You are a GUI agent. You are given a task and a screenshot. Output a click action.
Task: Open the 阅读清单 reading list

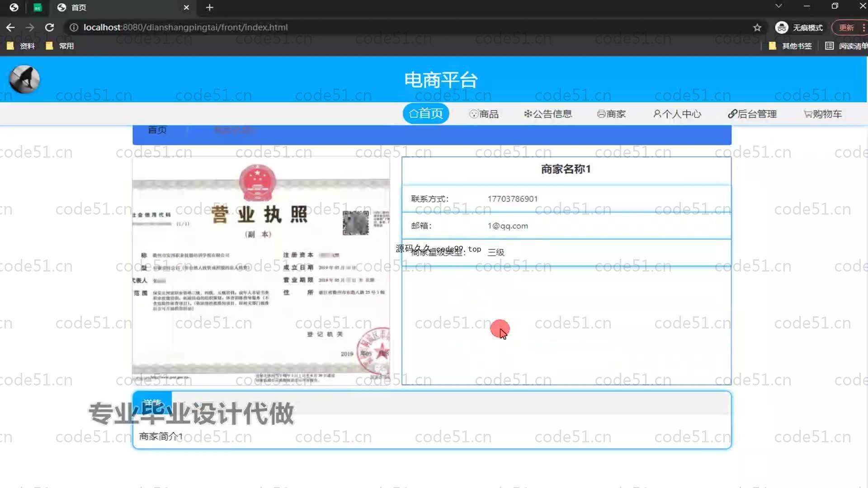tap(846, 46)
